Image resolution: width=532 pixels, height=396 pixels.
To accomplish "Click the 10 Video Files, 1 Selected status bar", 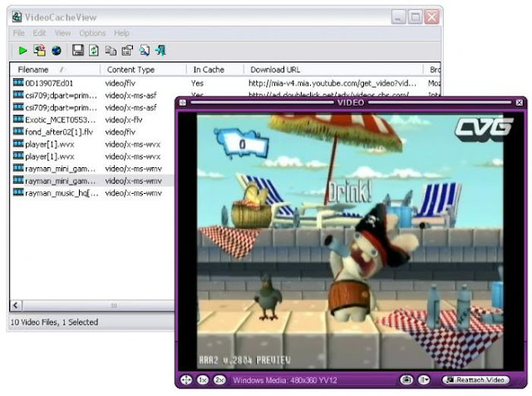I will click(54, 322).
